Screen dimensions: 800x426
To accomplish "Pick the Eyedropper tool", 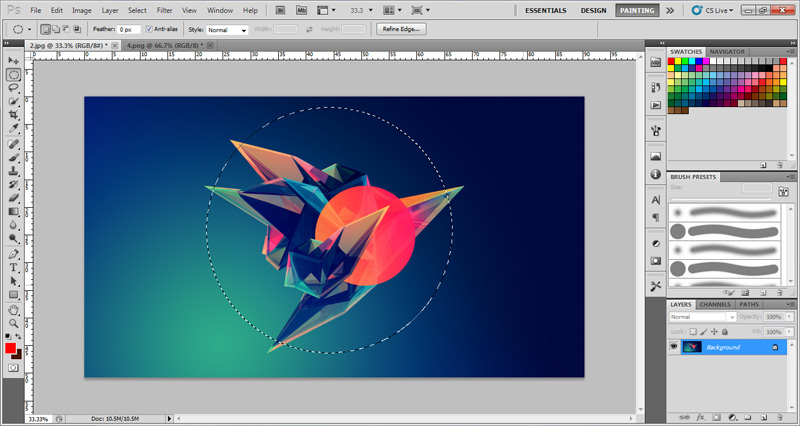I will (x=13, y=129).
